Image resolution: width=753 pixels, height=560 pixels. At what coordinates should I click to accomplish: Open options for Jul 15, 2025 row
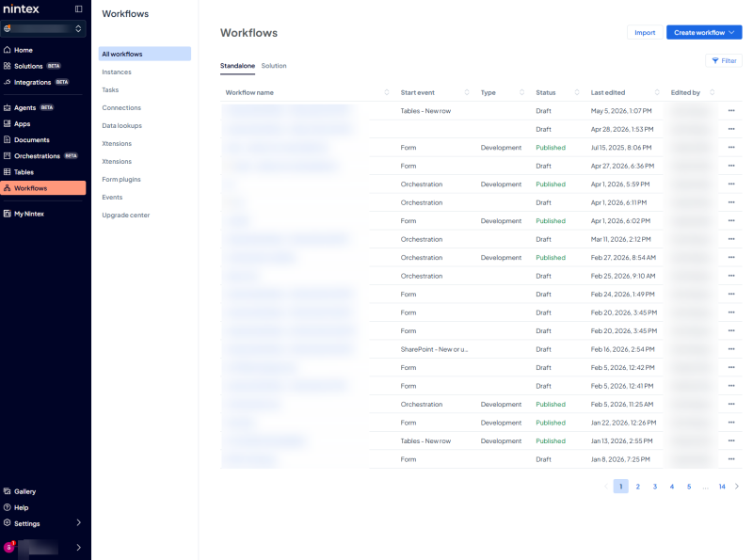coord(731,148)
